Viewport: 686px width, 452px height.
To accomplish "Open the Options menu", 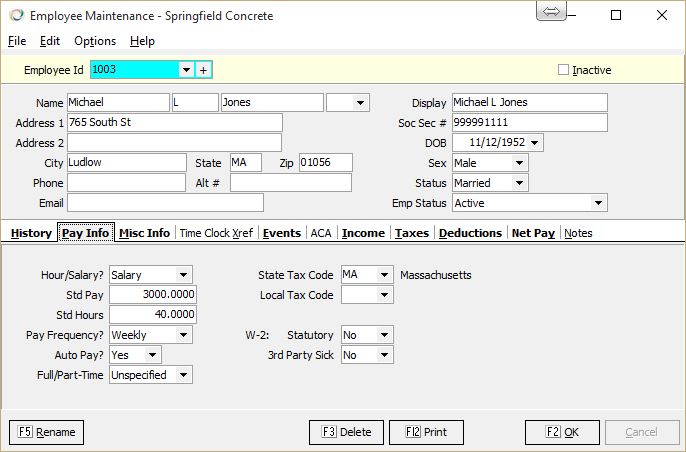I will pos(95,41).
